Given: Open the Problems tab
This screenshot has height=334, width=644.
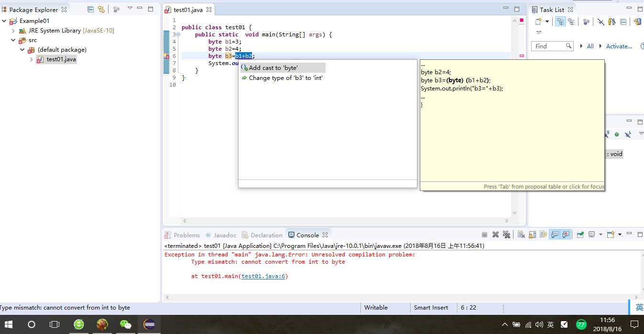Looking at the screenshot, I should pyautogui.click(x=182, y=235).
